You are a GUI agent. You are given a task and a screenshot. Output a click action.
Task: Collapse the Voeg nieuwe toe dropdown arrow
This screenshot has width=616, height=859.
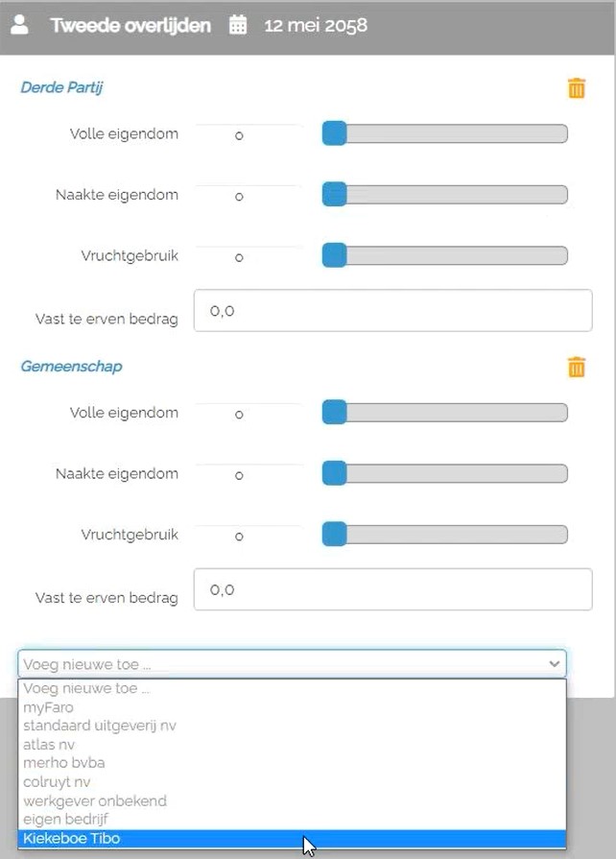(554, 663)
